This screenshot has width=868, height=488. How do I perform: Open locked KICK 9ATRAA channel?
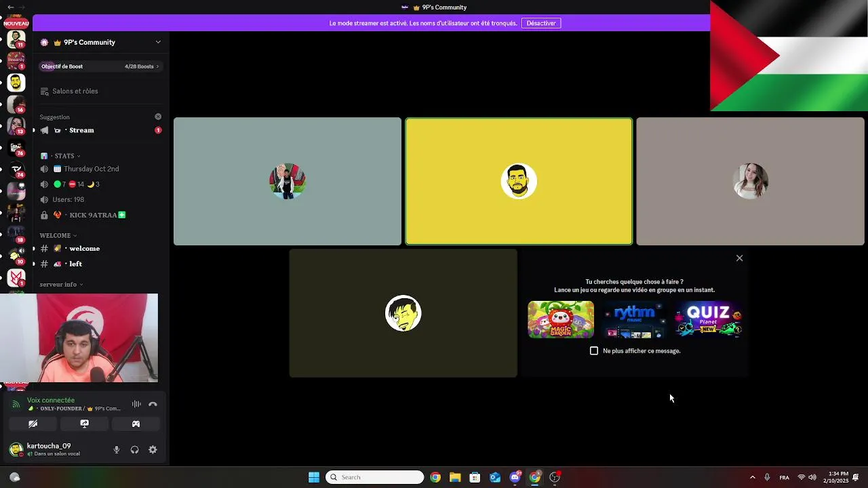pos(100,215)
